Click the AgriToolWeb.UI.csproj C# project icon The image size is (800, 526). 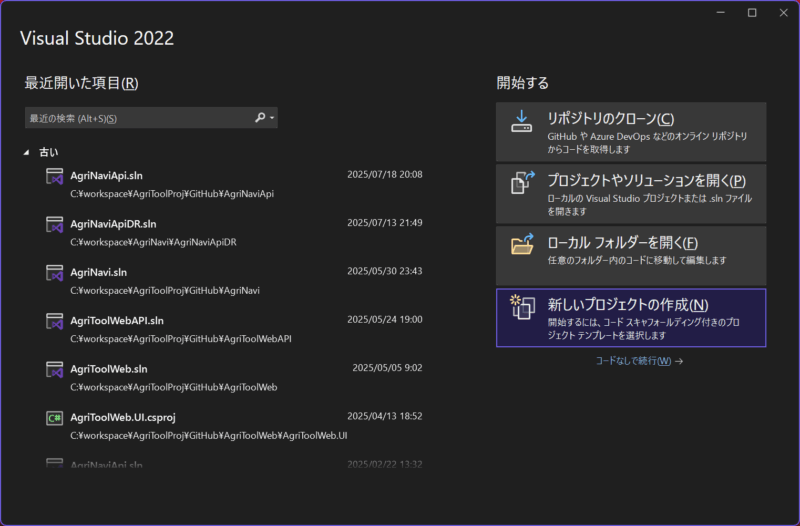point(55,418)
